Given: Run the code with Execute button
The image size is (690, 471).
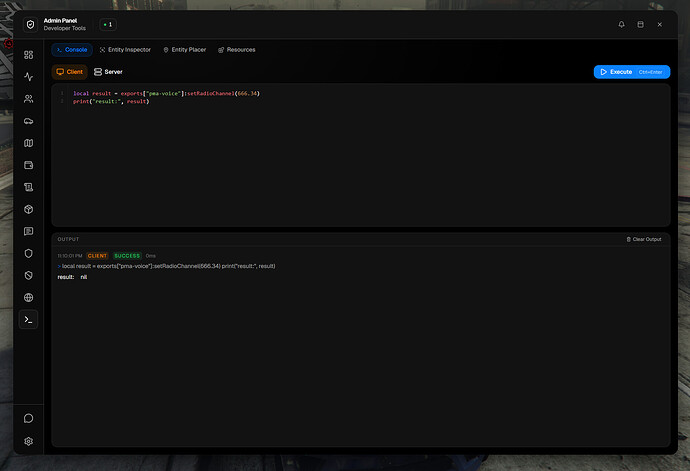Looking at the screenshot, I should [631, 72].
